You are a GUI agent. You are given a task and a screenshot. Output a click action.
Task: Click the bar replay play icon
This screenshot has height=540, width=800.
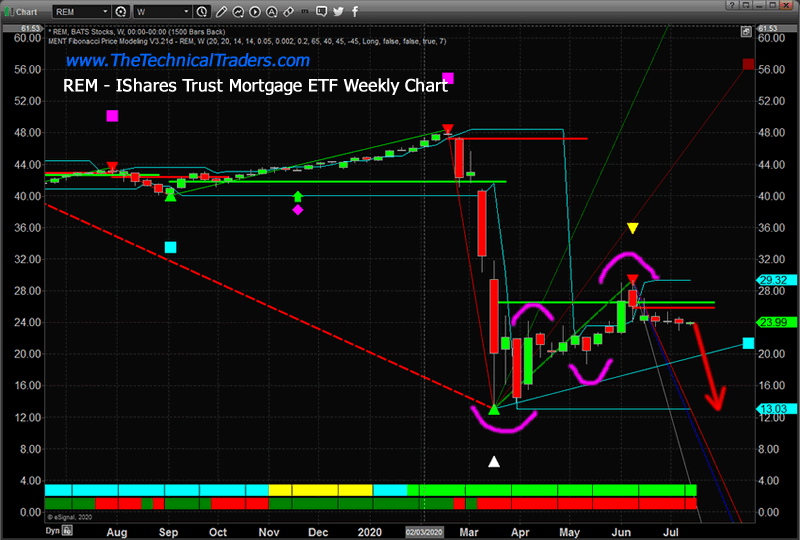(255, 12)
